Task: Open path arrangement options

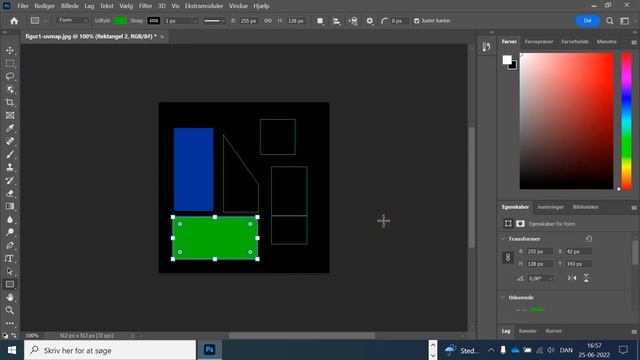Action: (x=353, y=21)
